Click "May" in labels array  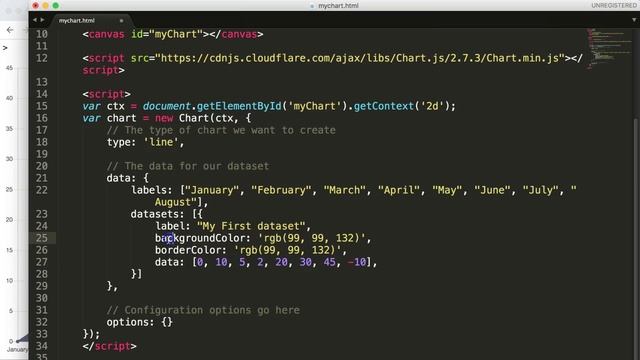447,190
